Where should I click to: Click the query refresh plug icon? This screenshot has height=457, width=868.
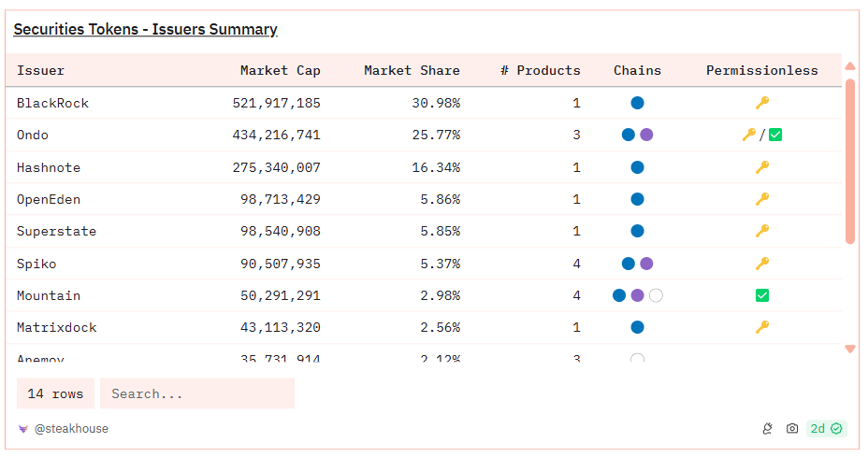pyautogui.click(x=767, y=428)
